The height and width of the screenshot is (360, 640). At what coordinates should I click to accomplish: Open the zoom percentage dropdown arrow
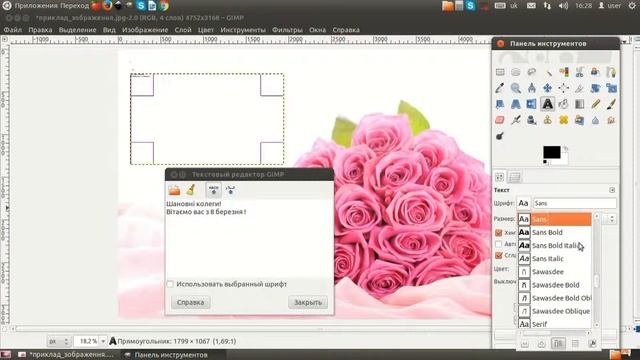[x=103, y=341]
